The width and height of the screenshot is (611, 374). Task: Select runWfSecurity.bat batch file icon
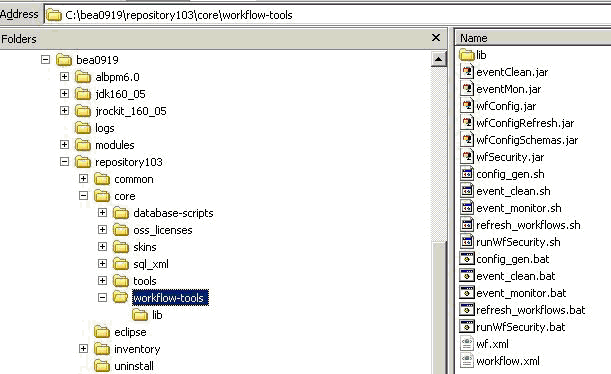467,326
